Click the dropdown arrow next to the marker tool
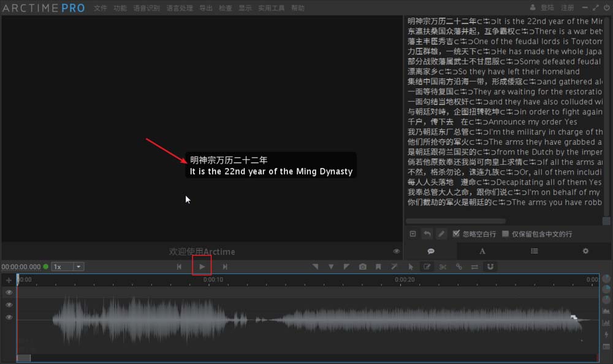The height and width of the screenshot is (364, 613). pyautogui.click(x=330, y=267)
